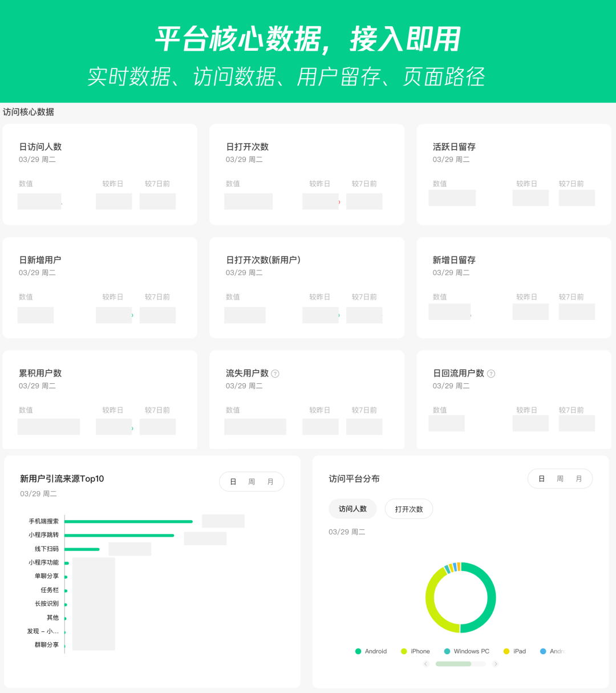Click the 访问核心数据 section heading

point(29,112)
